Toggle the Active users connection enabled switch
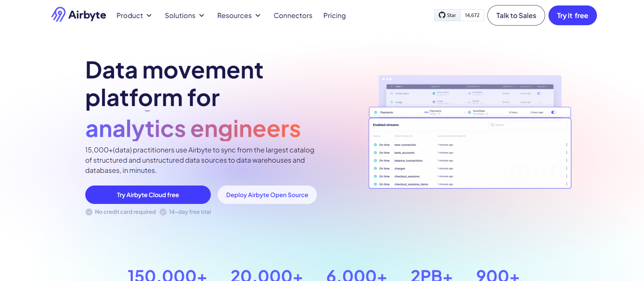The height and width of the screenshot is (281, 644). coord(539,93)
